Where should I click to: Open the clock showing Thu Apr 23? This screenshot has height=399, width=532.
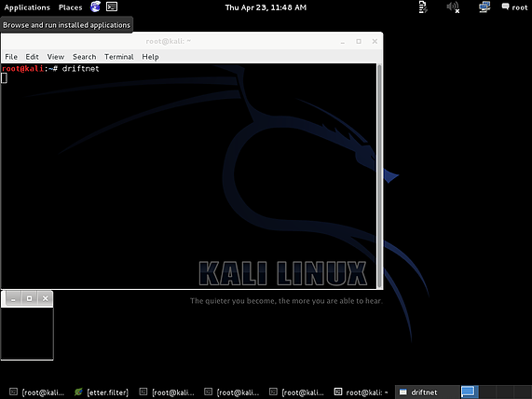tap(266, 7)
